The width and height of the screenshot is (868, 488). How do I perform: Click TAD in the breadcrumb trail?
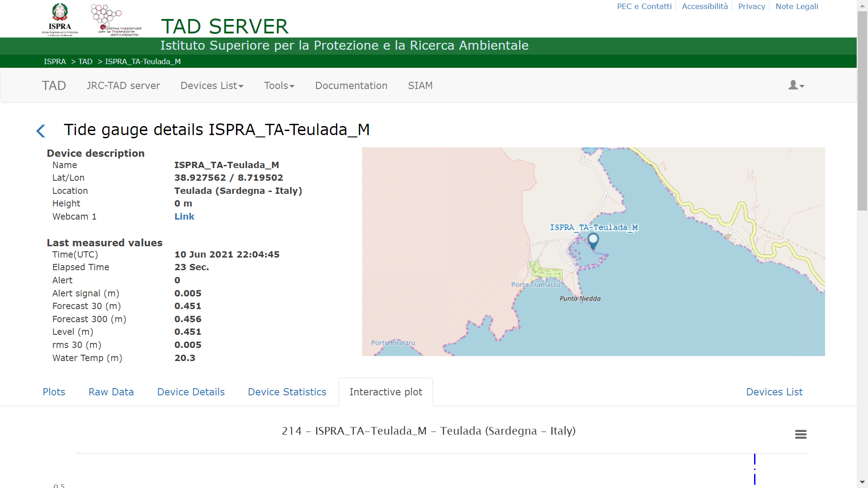(x=85, y=61)
